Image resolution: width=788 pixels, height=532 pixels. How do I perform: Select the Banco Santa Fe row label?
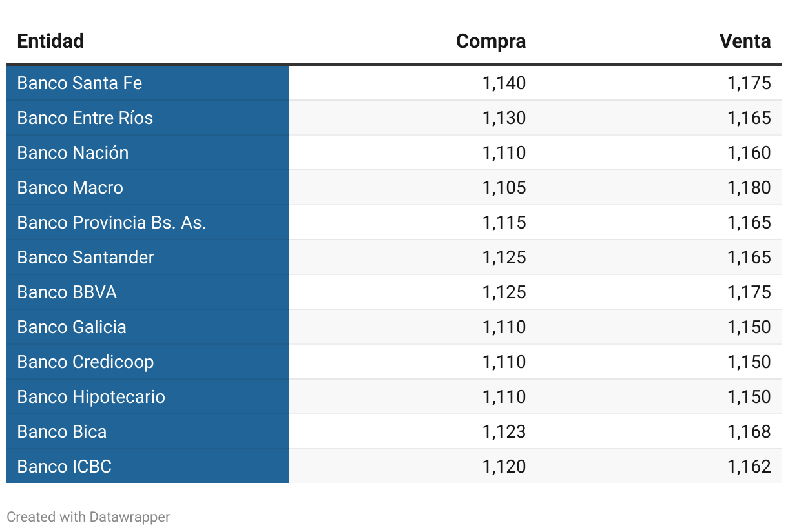79,83
